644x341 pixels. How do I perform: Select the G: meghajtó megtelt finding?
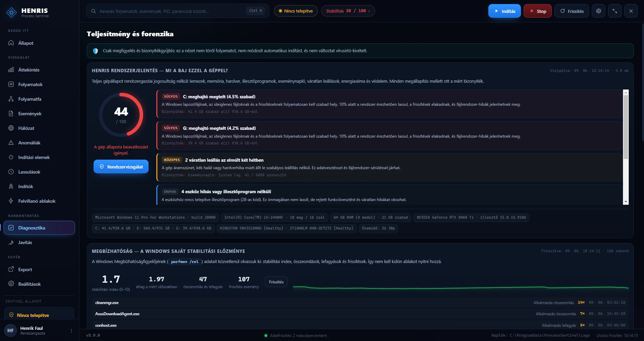click(389, 135)
